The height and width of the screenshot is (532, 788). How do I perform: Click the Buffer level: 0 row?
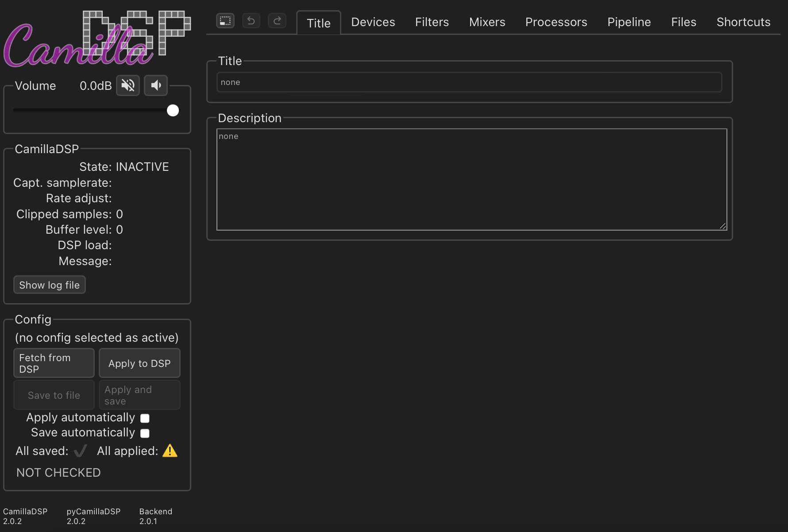[x=84, y=230]
